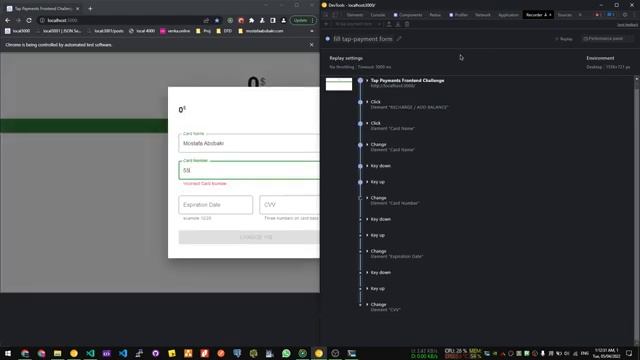Click timeline marker for Change Card Name step
The height and width of the screenshot is (360, 640).
point(360,144)
